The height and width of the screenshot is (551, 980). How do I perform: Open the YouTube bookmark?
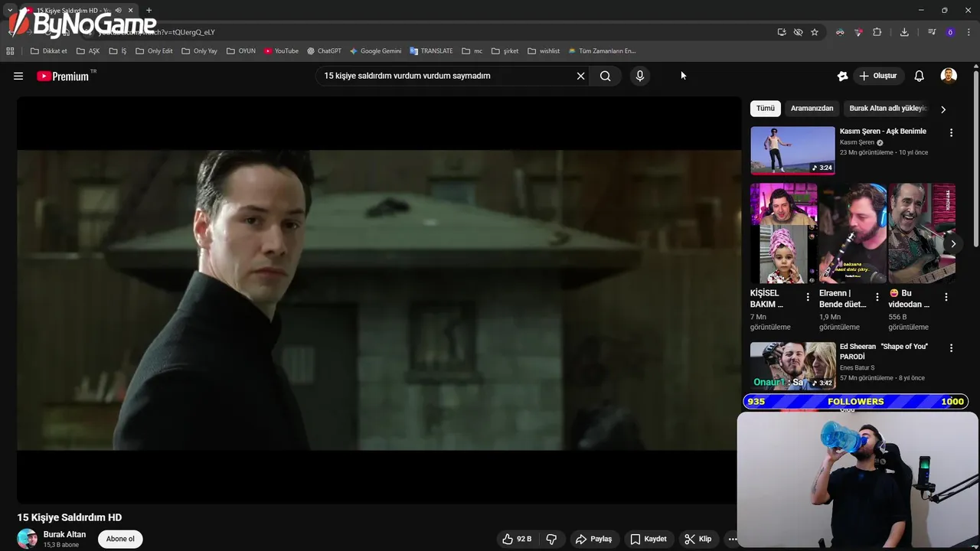click(x=281, y=51)
